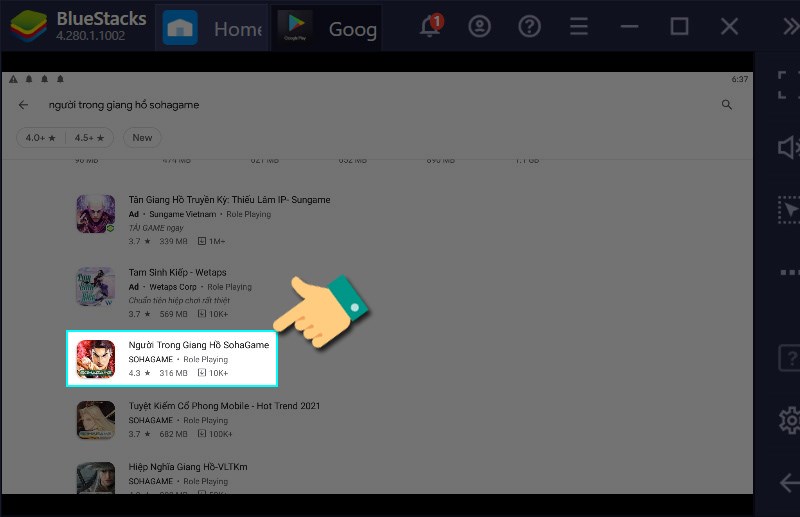Image resolution: width=800 pixels, height=517 pixels.
Task: Click 'TẢI GAME ngay' ad tagline
Action: tap(156, 228)
